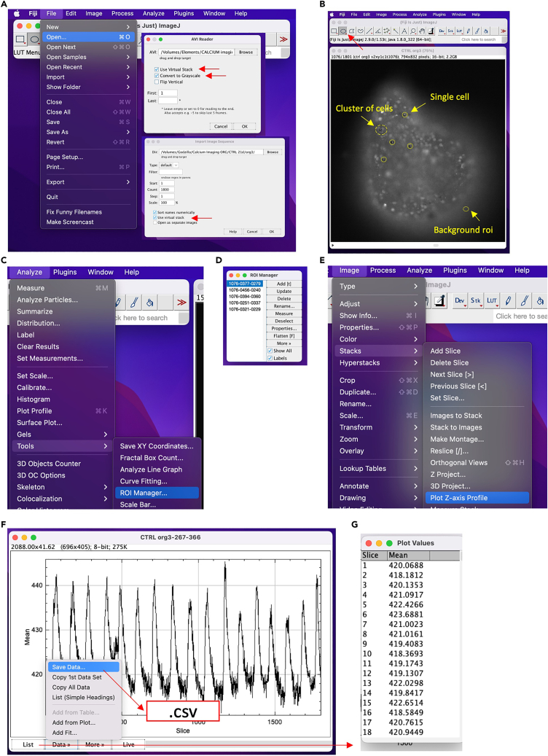Click Add [t] in the ROI Manager

click(284, 284)
